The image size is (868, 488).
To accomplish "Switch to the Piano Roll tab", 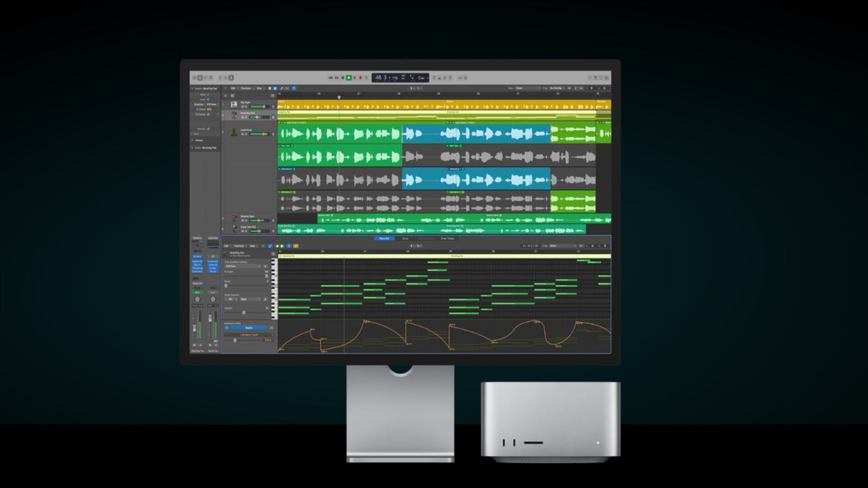I will [x=384, y=238].
